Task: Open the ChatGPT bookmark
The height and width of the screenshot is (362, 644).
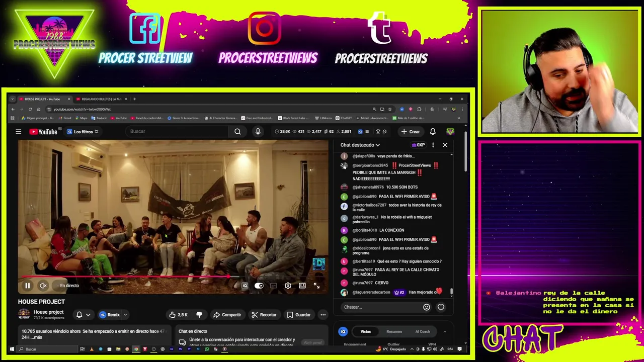Action: pyautogui.click(x=344, y=118)
